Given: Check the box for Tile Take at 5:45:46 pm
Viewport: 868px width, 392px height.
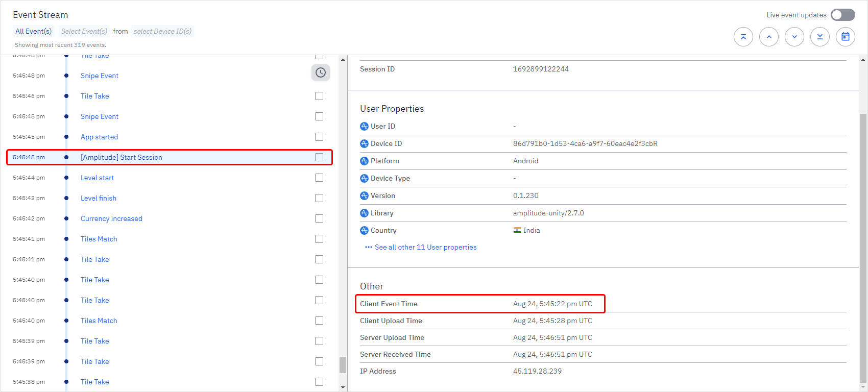Looking at the screenshot, I should point(319,96).
